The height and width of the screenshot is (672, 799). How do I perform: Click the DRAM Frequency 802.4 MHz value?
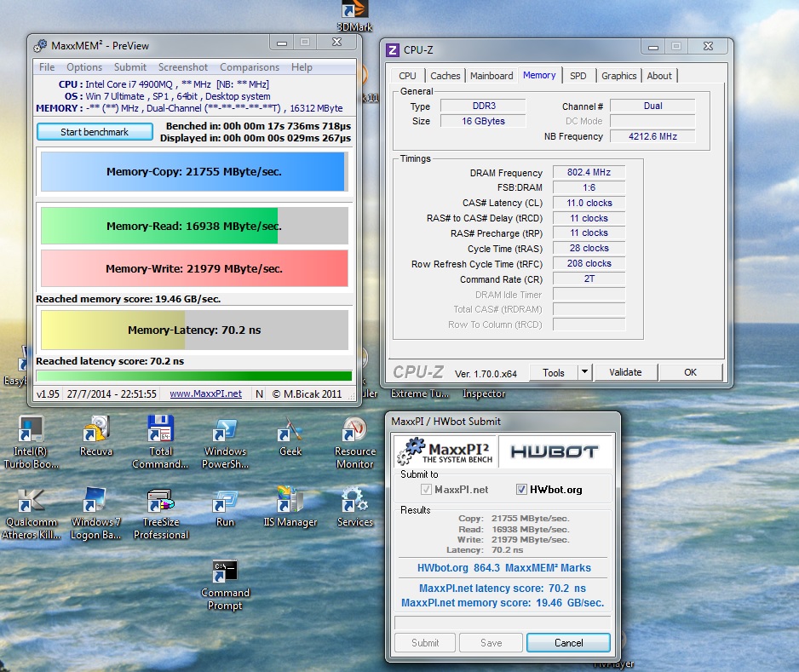(x=589, y=172)
